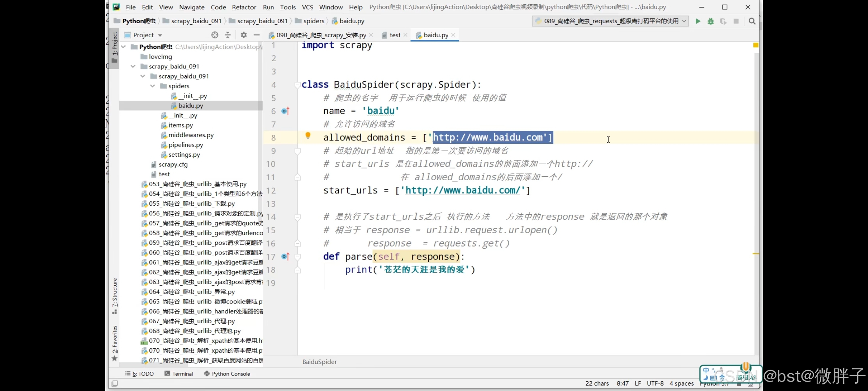The width and height of the screenshot is (868, 391).
Task: Select items.py in project tree
Action: click(x=180, y=125)
